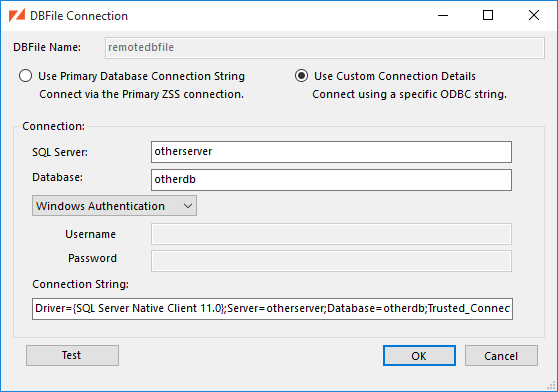558x392 pixels.
Task: Select Use Primary Database Connection String
Action: click(26, 76)
